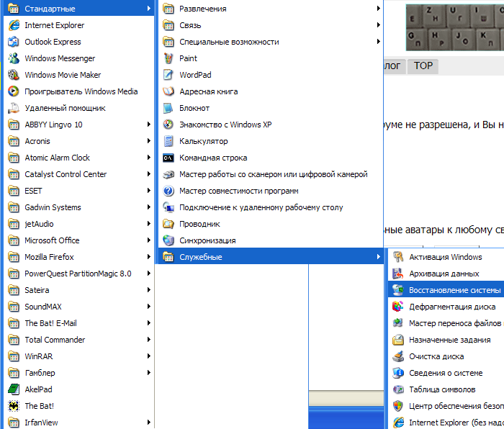The image size is (504, 429).
Task: Click the Назначенные задания icon
Action: tap(398, 340)
